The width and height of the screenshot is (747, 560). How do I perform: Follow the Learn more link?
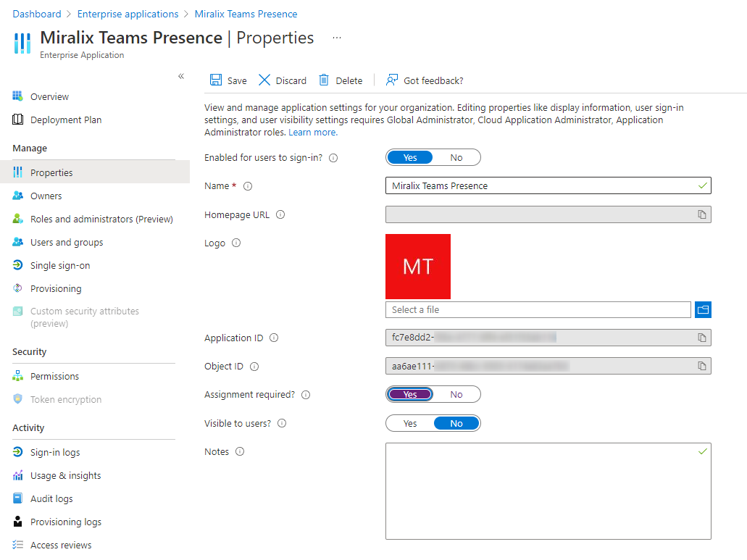312,133
